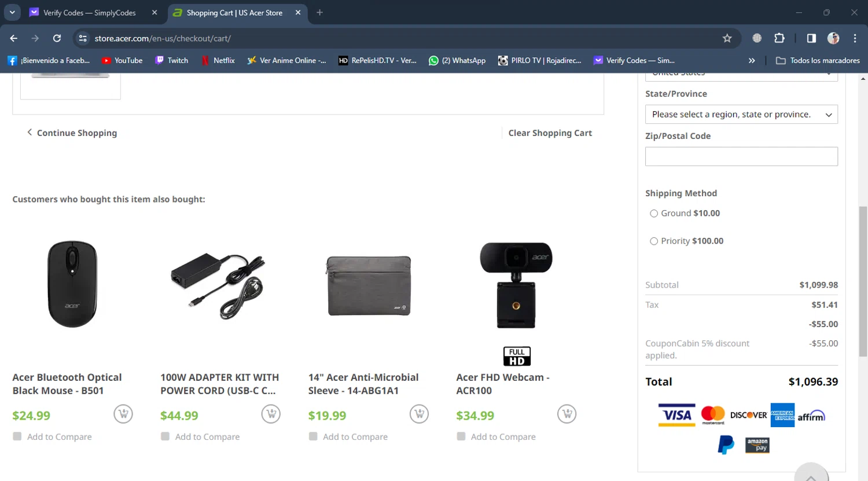Reload the Acer Store page
This screenshot has width=868, height=481.
click(x=57, y=38)
